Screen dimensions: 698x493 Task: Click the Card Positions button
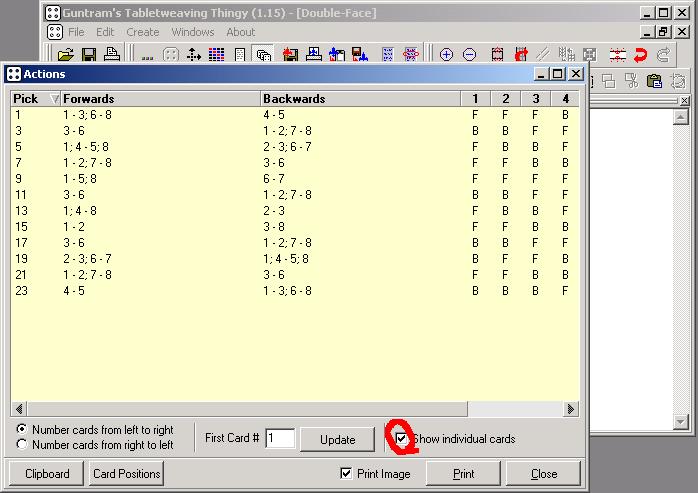[126, 473]
